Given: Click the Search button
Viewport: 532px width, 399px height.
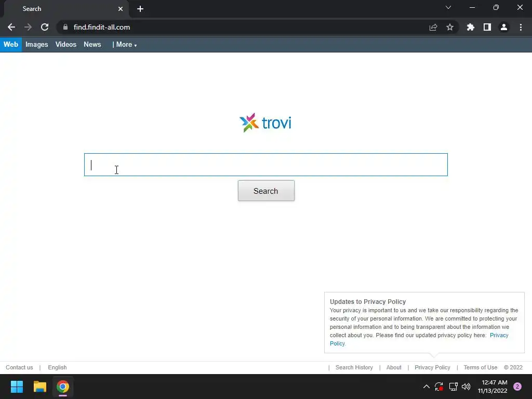Looking at the screenshot, I should tap(266, 191).
